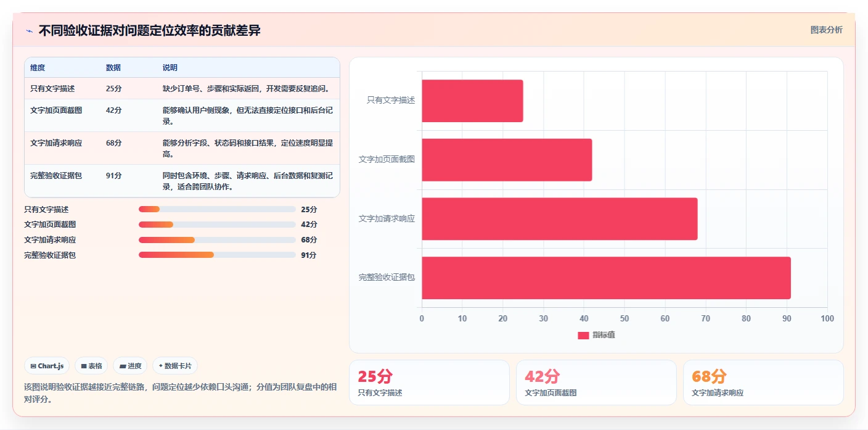Image resolution: width=868 pixels, height=430 pixels.
Task: Select the 进度 tag chip
Action: coord(130,366)
